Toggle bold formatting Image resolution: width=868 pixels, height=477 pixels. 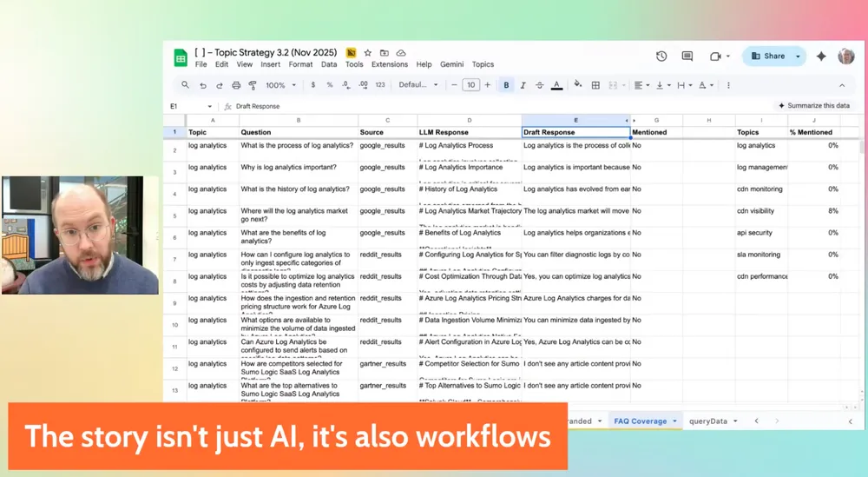[506, 85]
